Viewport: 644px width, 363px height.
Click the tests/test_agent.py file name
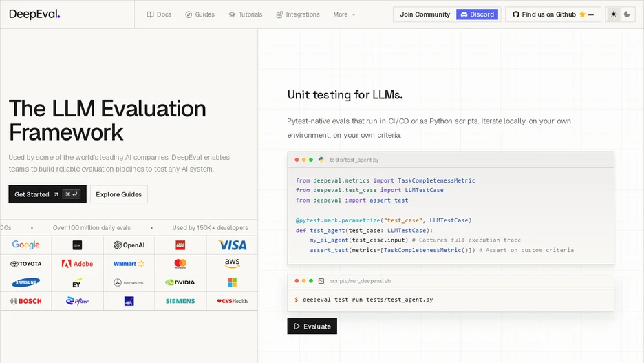coord(354,160)
